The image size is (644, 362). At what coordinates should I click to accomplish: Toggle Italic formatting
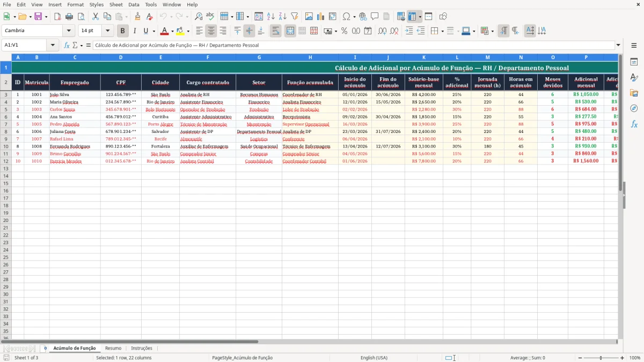(135, 31)
